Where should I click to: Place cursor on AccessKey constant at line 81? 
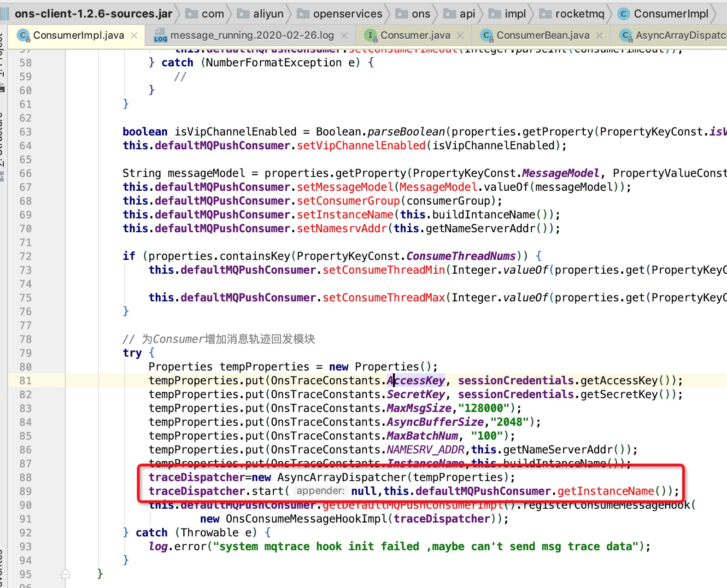point(416,381)
